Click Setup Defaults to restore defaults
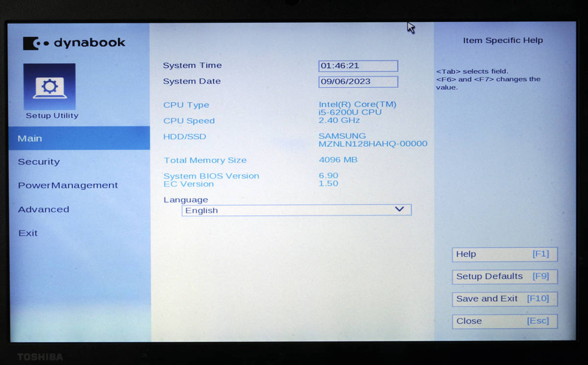 504,276
